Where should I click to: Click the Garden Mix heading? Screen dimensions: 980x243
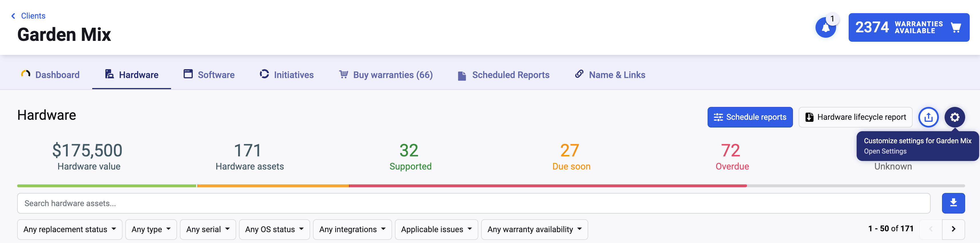[64, 35]
